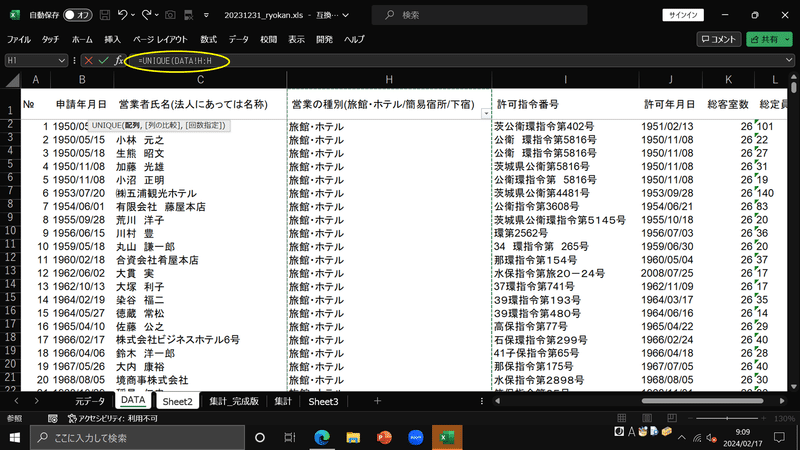
Task: Switch to Normal view icon in status bar
Action: [x=621, y=418]
